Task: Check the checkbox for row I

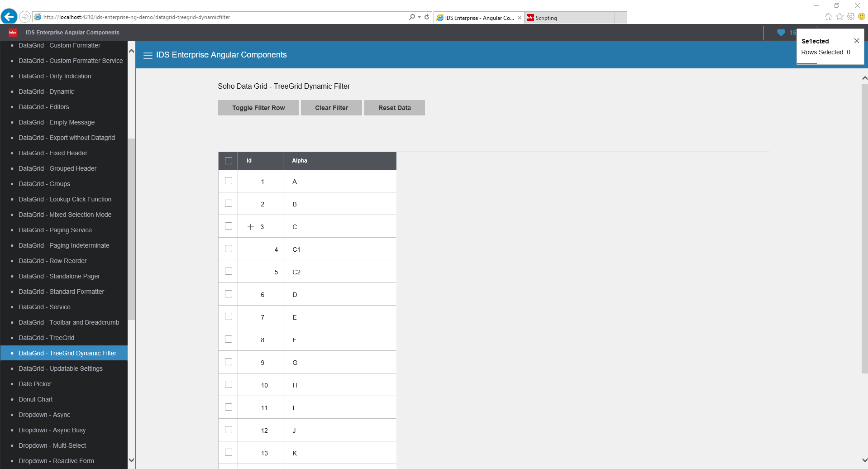Action: click(229, 407)
